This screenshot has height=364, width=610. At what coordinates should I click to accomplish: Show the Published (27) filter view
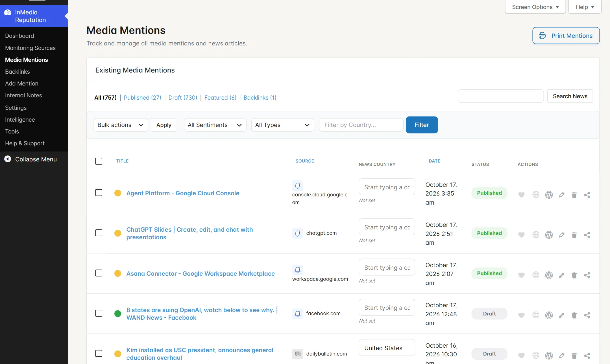pos(142,98)
